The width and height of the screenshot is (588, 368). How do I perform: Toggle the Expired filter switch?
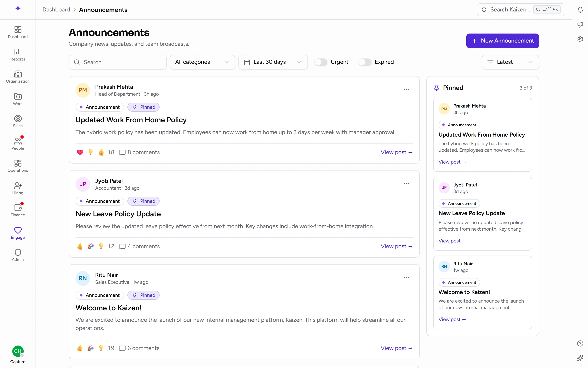(x=365, y=62)
